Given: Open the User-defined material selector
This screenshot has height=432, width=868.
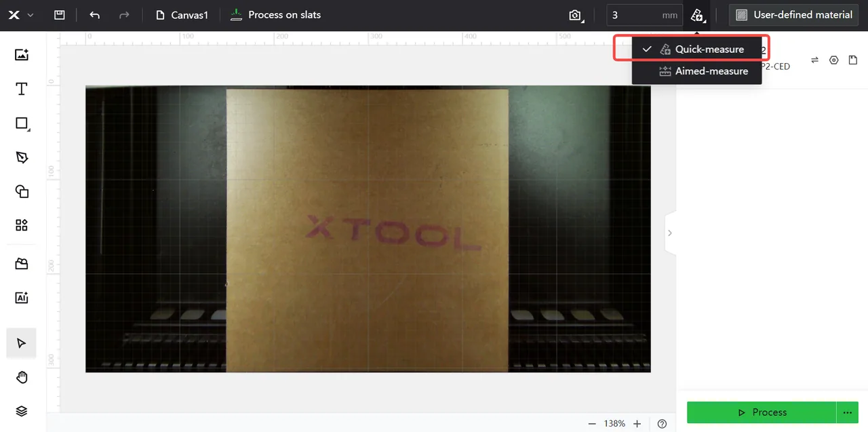Looking at the screenshot, I should (x=794, y=15).
